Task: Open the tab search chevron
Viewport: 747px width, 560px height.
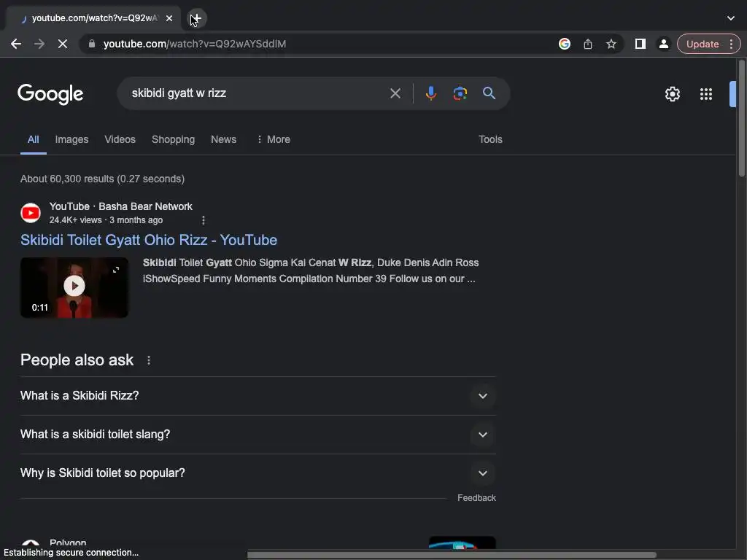Action: pos(731,18)
